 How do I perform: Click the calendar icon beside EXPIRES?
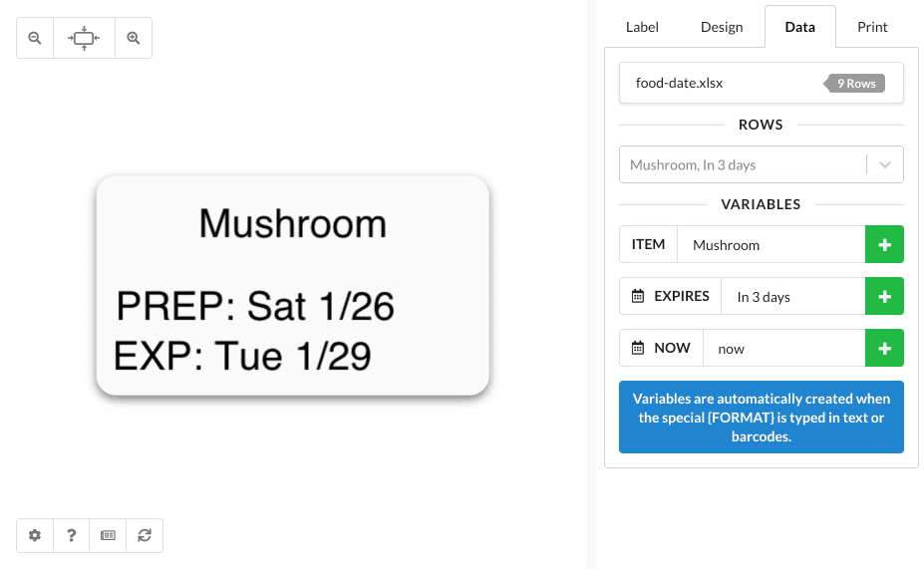coord(638,297)
